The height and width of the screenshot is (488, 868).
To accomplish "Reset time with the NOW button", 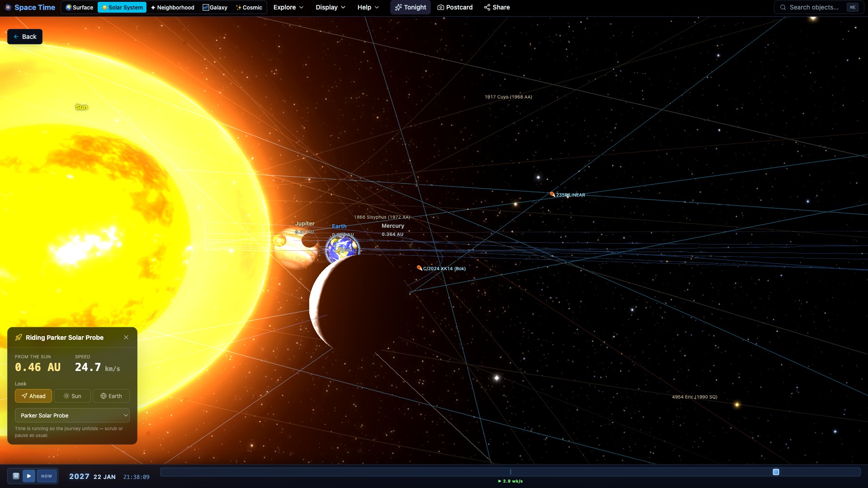I will 47,476.
